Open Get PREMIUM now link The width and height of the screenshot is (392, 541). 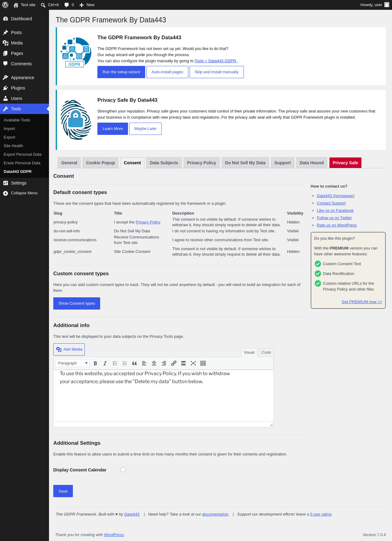(362, 302)
